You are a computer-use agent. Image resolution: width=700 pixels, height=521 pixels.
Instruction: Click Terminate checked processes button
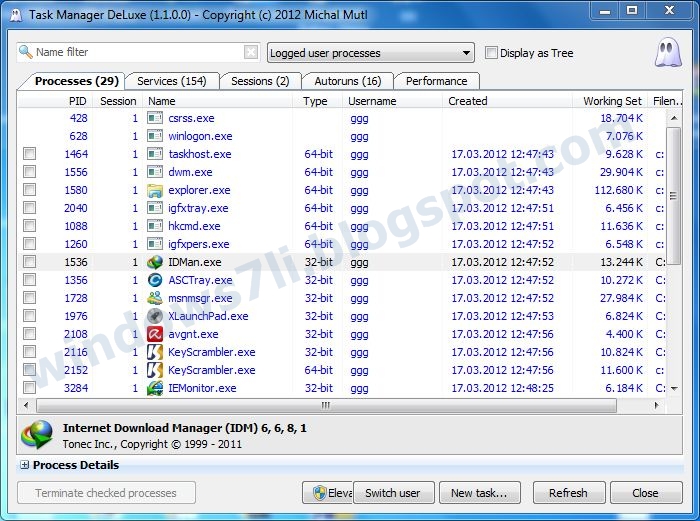pyautogui.click(x=106, y=493)
